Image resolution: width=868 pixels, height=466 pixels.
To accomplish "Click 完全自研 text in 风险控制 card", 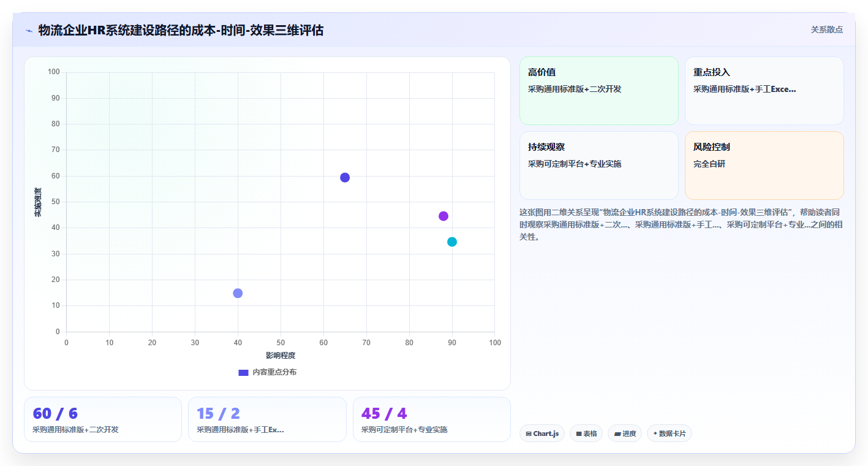I will pyautogui.click(x=709, y=164).
